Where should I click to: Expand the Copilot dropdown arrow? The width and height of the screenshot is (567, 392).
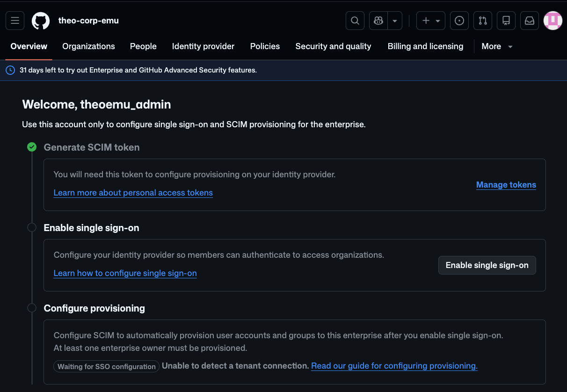point(395,21)
